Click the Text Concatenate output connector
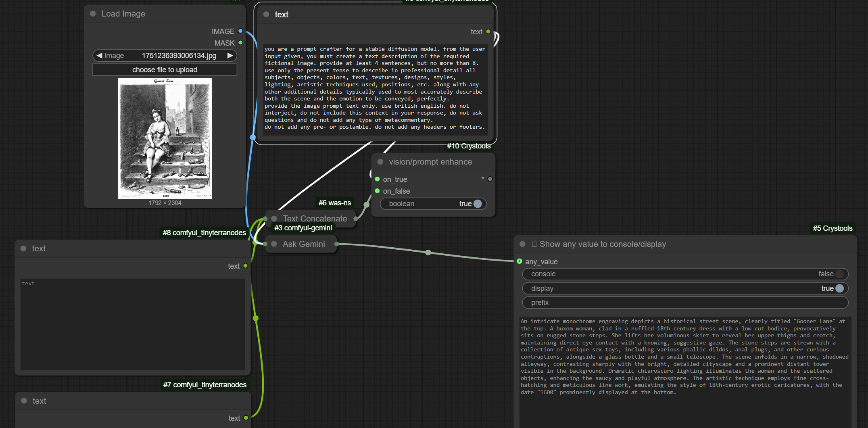Viewport: 868px width, 428px height. click(x=356, y=219)
